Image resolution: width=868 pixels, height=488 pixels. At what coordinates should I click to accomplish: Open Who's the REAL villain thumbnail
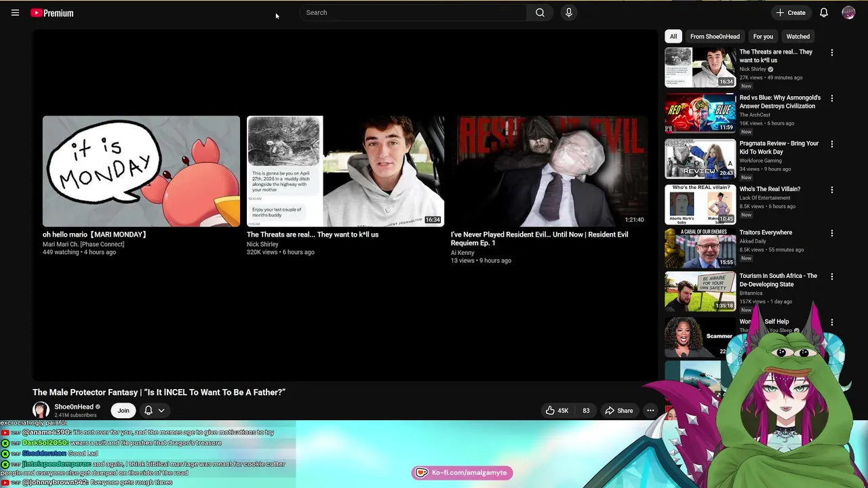click(700, 204)
